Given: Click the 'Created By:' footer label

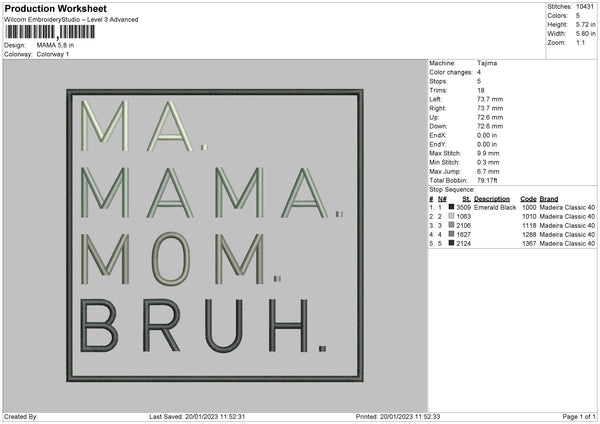Looking at the screenshot, I should [x=21, y=416].
